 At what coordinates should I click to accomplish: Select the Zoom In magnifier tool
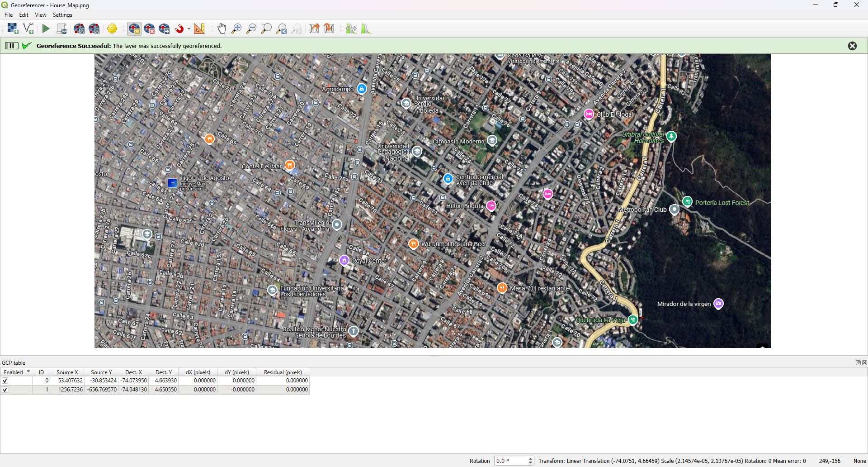click(x=236, y=29)
